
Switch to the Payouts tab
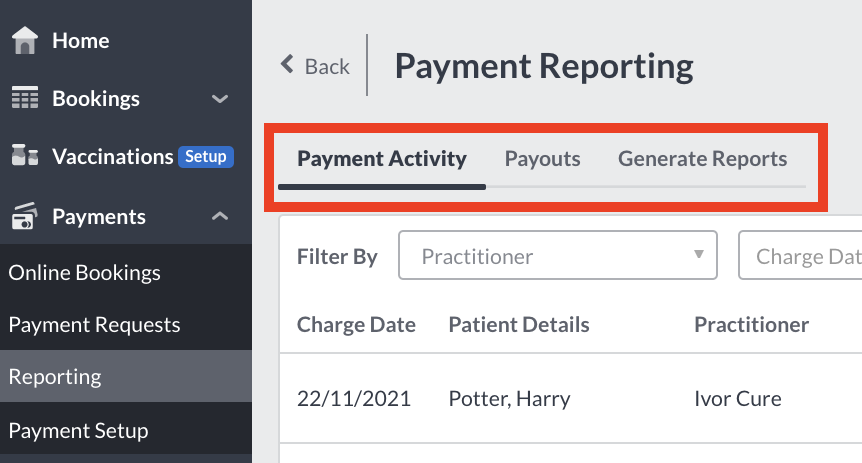click(542, 158)
